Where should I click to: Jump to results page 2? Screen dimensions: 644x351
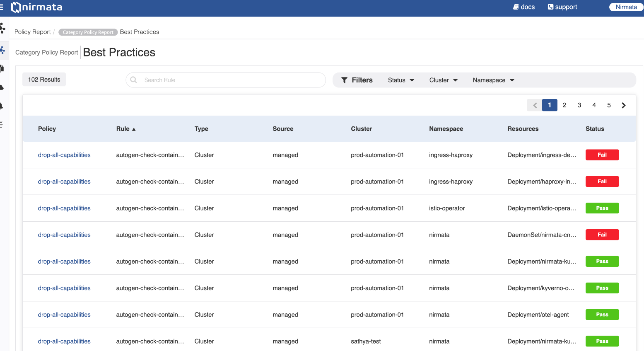[564, 105]
